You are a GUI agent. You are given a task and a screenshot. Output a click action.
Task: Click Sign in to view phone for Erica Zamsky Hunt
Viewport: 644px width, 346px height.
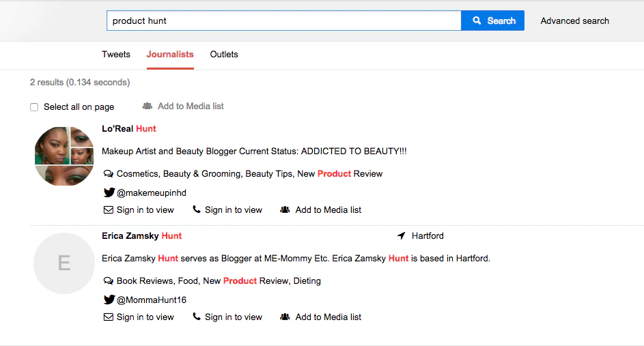pyautogui.click(x=234, y=317)
